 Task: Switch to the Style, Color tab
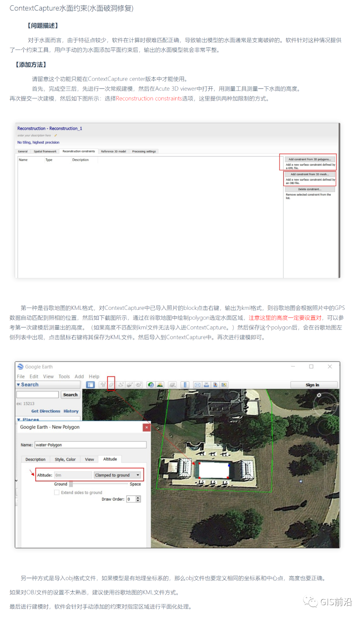pyautogui.click(x=65, y=460)
